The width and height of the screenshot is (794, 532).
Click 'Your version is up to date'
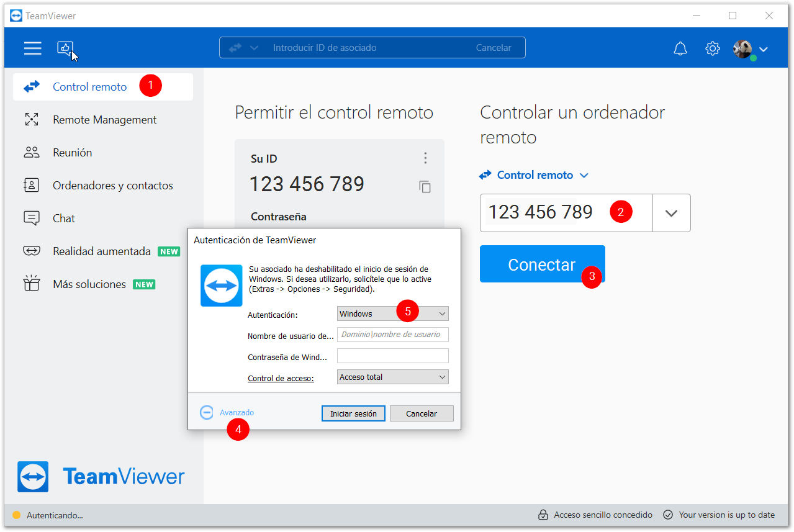tap(727, 515)
